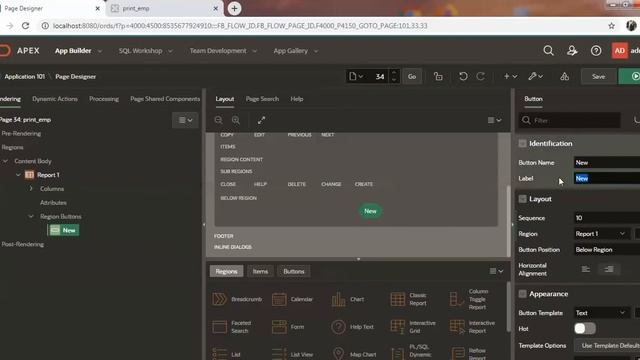This screenshot has width=640, height=360.
Task: Click the page lock icon
Action: coord(438,76)
